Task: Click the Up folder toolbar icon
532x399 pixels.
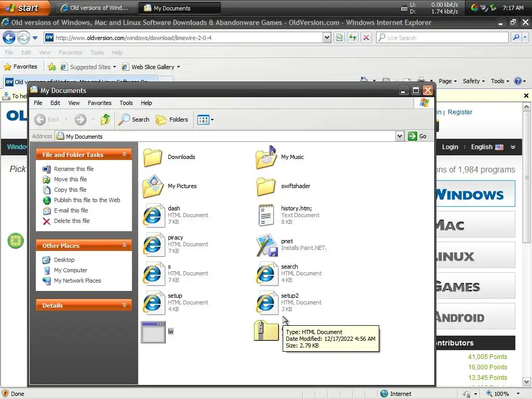Action: pos(105,119)
